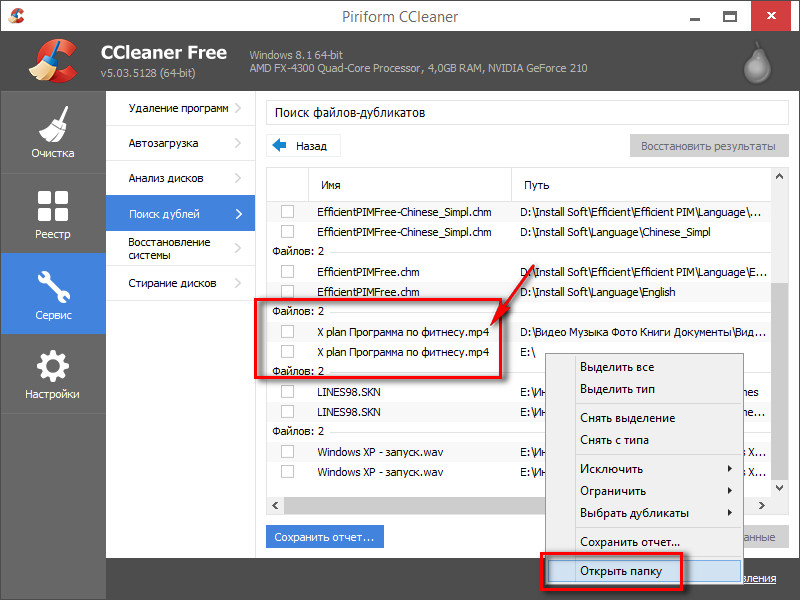800x600 pixels.
Task: Click path D:\Видео Музыка Фото Книги Документы
Action: [x=643, y=332]
